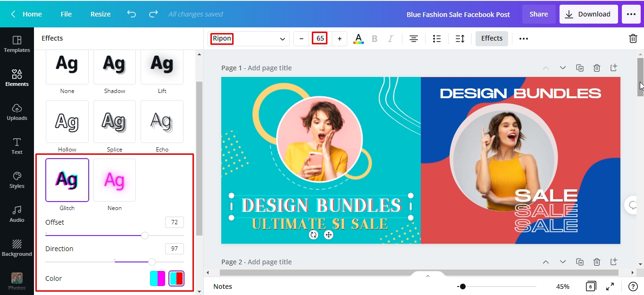Screen dimensions: 644x295
Task: Select the Neon text effect
Action: 115,180
